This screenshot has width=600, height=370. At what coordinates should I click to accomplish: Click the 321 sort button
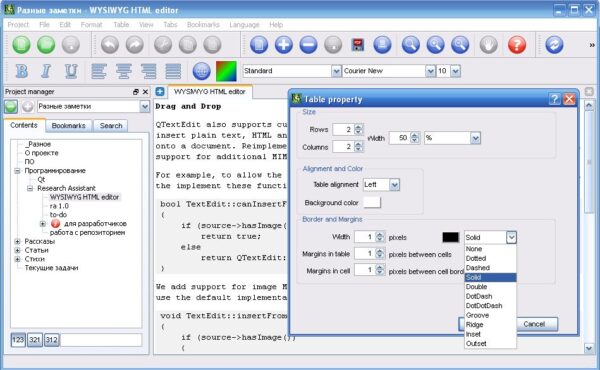[x=34, y=340]
